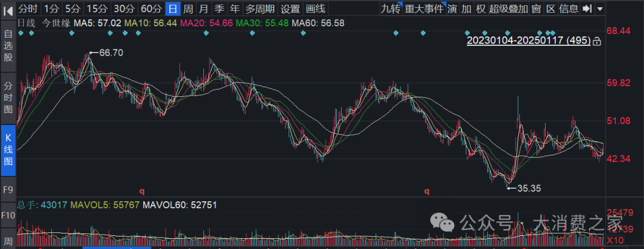Select the 15分 period tab
Screen dimensions: 644x249
[x=98, y=8]
